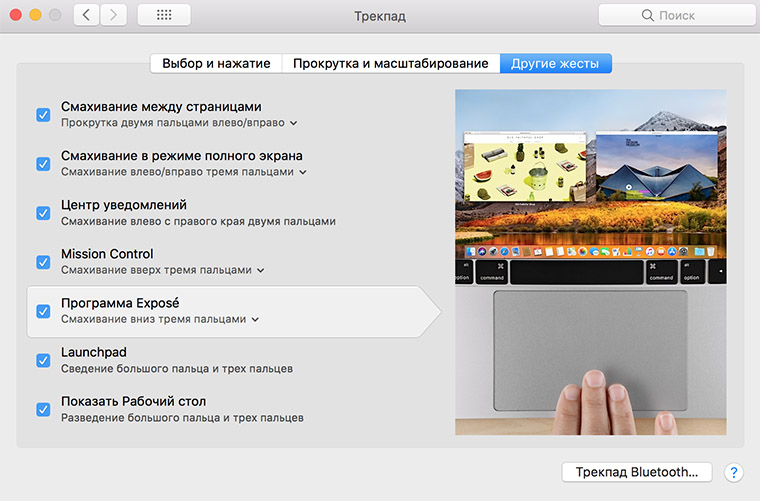Viewport: 760px width, 501px height.
Task: Click Разведение большого пальца и трех пальцев
Action: pyautogui.click(x=182, y=418)
